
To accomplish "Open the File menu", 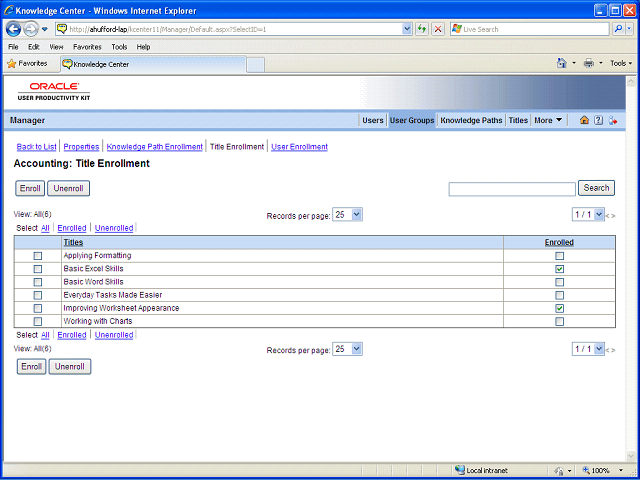I will click(13, 47).
